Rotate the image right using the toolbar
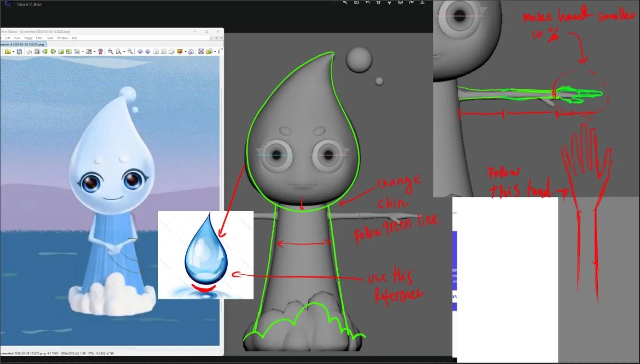 click(53, 52)
